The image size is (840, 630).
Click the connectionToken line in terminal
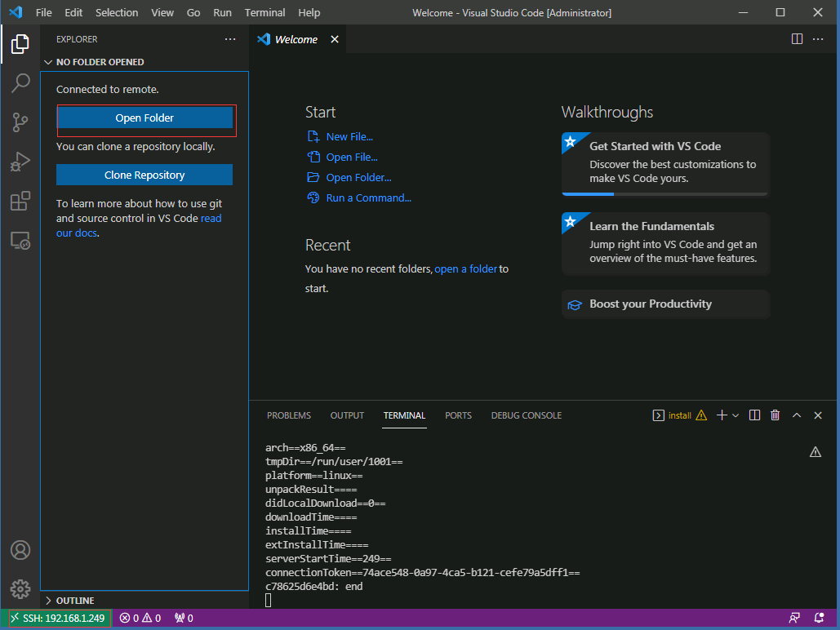coord(423,573)
